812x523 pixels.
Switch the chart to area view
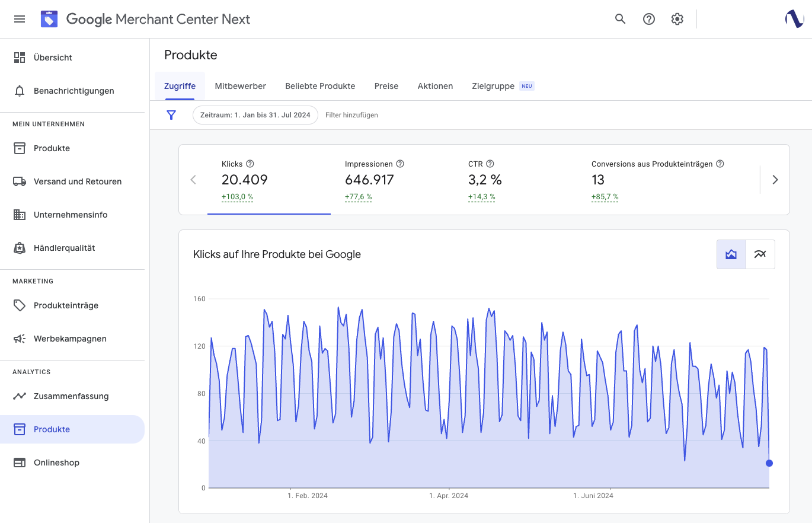[731, 254]
